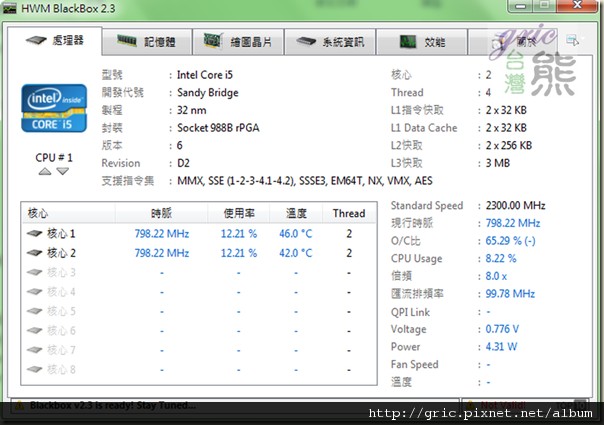Switch to the 處理器 tab

coord(55,41)
